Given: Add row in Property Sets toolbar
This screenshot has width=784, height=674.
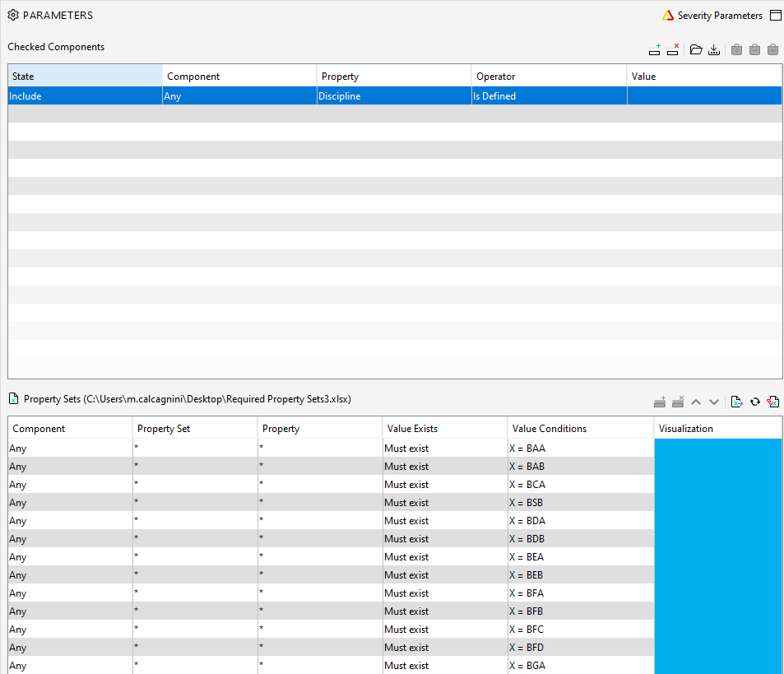Looking at the screenshot, I should pos(660,402).
